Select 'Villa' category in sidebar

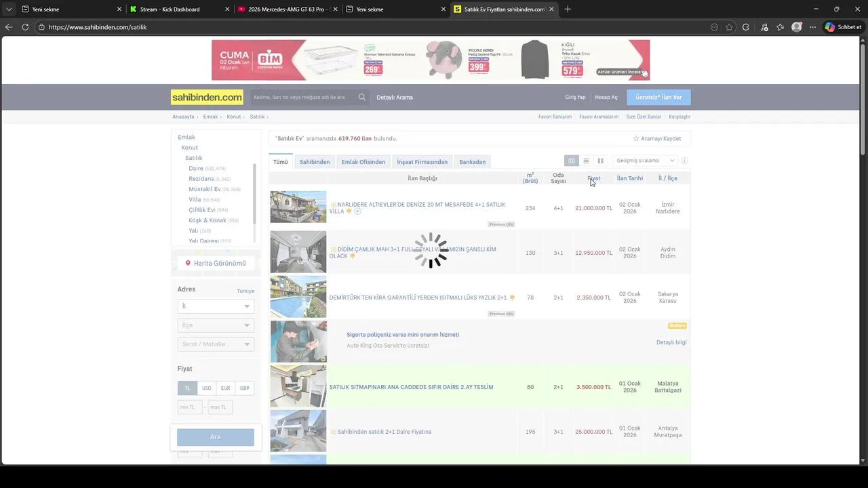click(x=195, y=200)
